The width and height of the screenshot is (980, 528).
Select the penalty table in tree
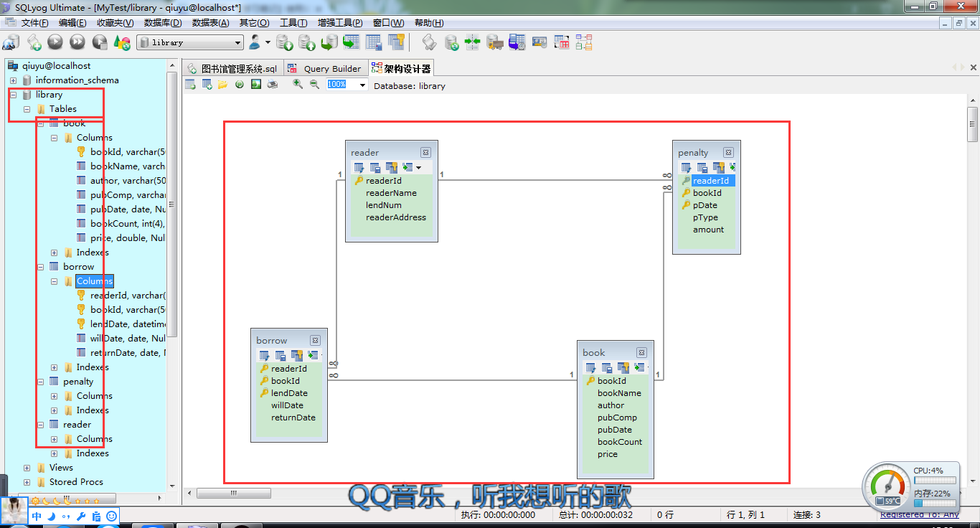78,382
